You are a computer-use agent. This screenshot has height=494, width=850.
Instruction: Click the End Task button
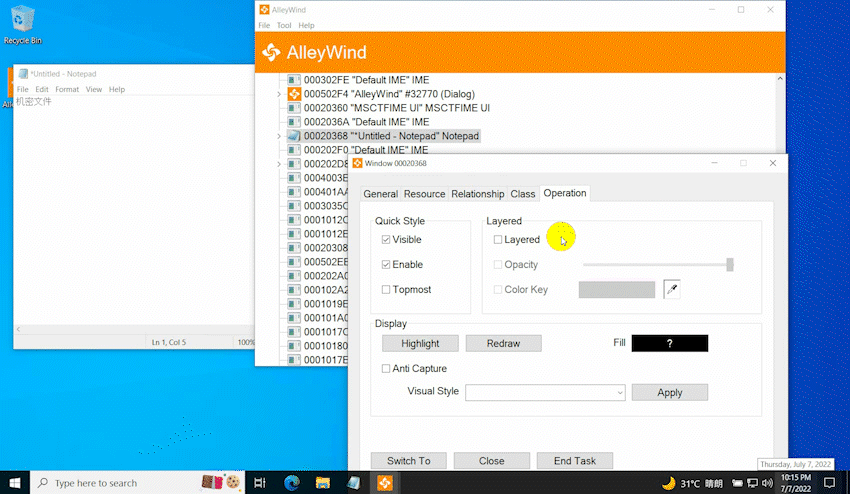[575, 461]
